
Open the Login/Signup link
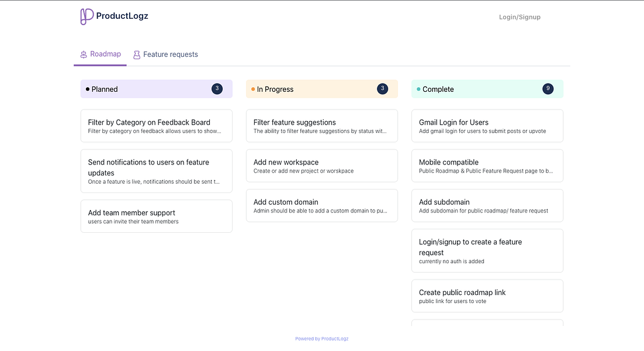(x=520, y=17)
